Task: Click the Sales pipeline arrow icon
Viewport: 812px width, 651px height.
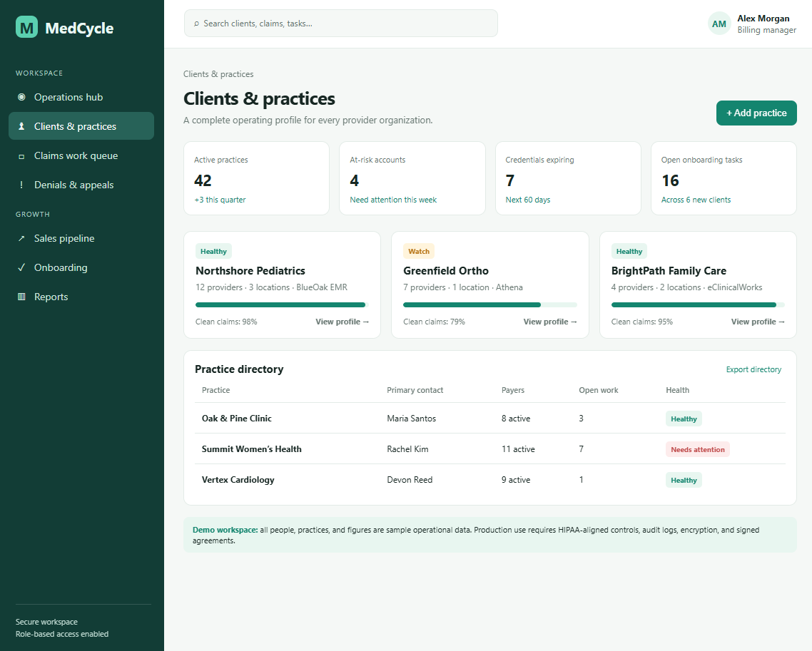Action: [x=21, y=239]
